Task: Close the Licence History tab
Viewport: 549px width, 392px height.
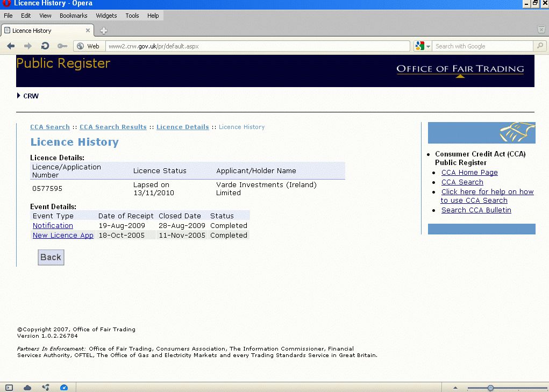Action: (x=88, y=31)
